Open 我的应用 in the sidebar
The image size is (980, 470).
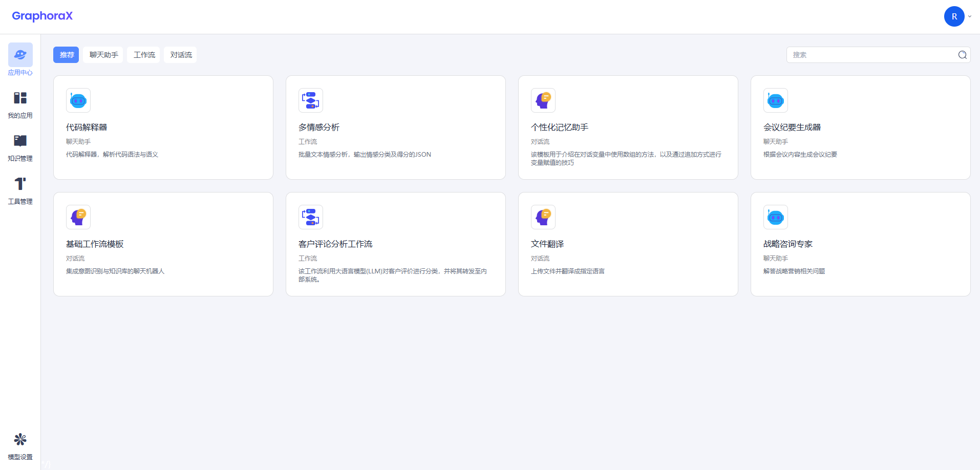coord(20,104)
